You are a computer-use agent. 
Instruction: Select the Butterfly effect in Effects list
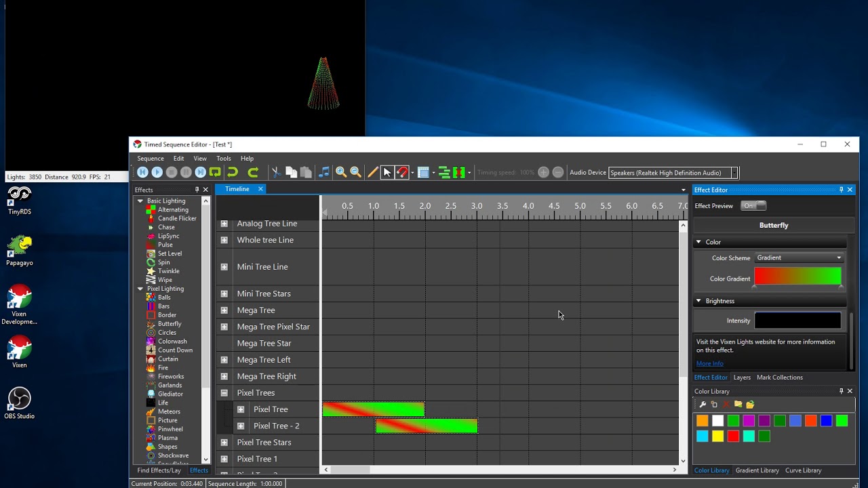point(170,324)
